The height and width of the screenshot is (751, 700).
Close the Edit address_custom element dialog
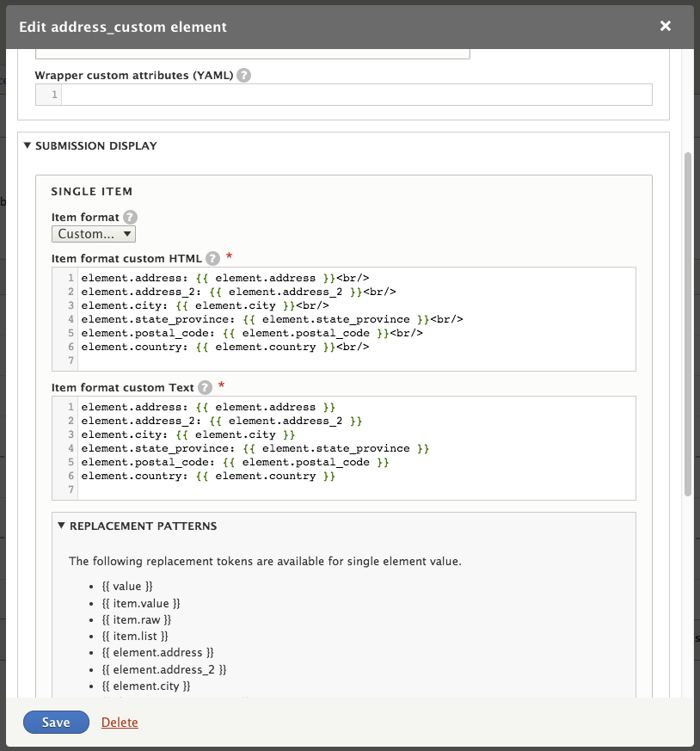point(665,27)
